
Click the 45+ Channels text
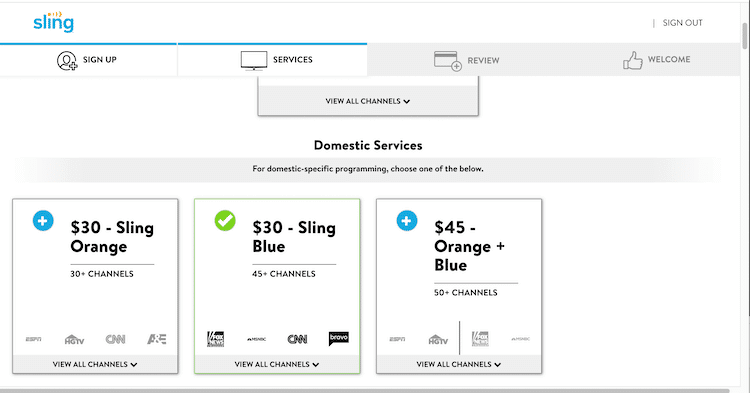click(x=284, y=274)
